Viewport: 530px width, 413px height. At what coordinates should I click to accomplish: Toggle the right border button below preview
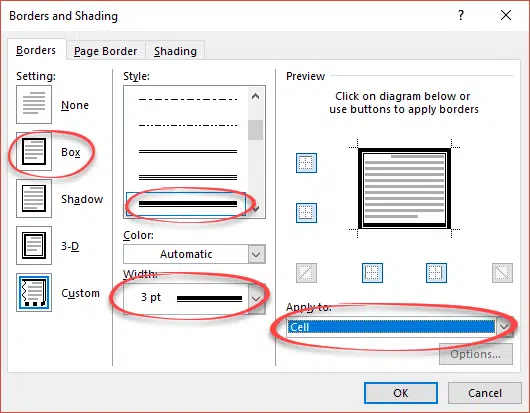436,273
